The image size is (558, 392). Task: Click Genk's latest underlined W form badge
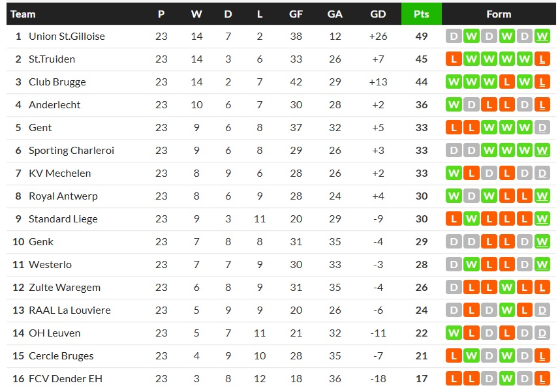(542, 242)
